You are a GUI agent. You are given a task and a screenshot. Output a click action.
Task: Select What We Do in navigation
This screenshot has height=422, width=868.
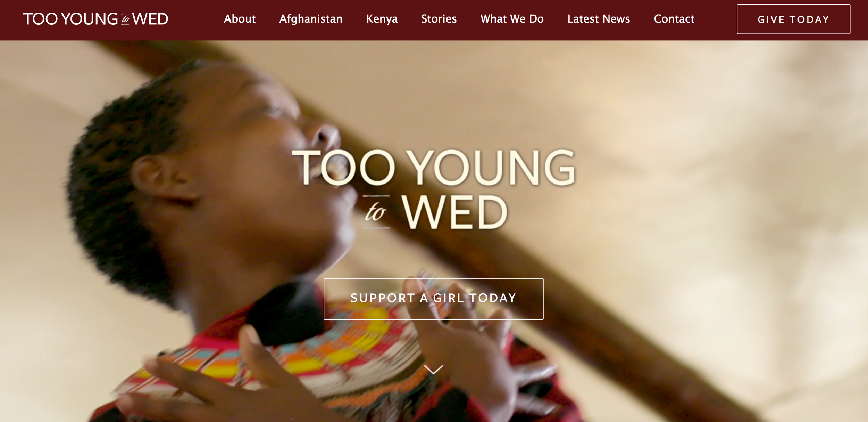pos(512,19)
